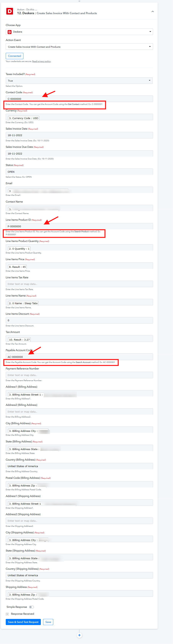The image size is (173, 644).
Task: Click the Line Items Discount field
Action: 79,320
